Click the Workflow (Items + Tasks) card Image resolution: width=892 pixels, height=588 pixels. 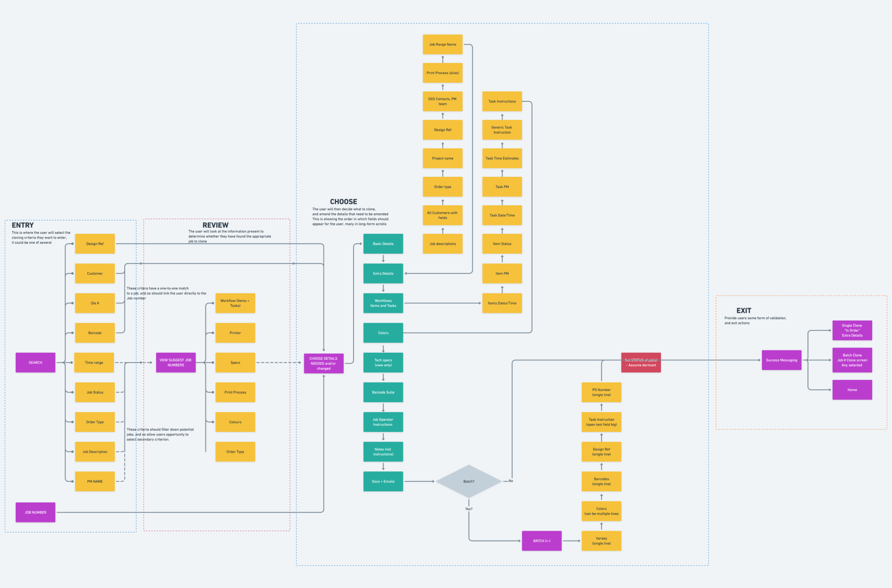[x=235, y=303]
